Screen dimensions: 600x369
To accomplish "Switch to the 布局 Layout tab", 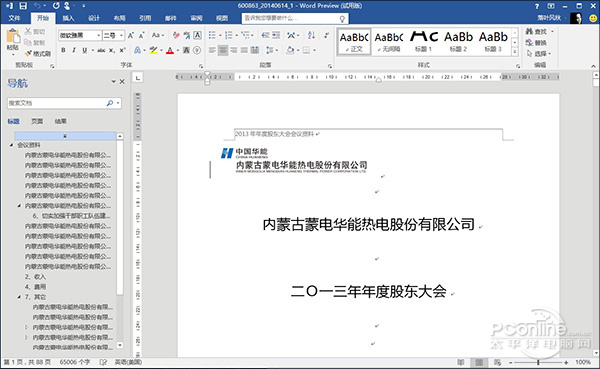I will point(119,18).
